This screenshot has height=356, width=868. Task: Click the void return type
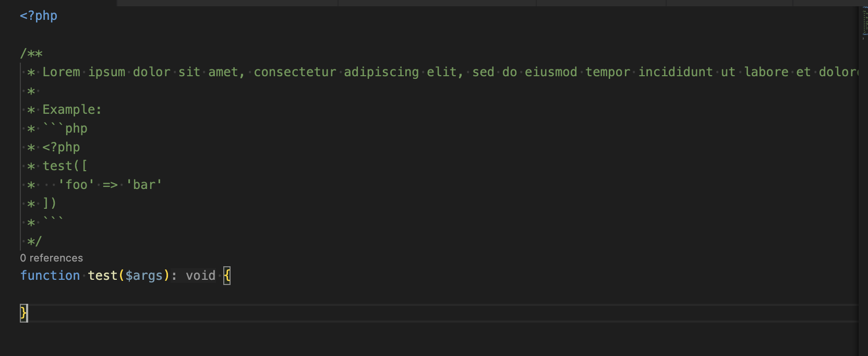[200, 276]
